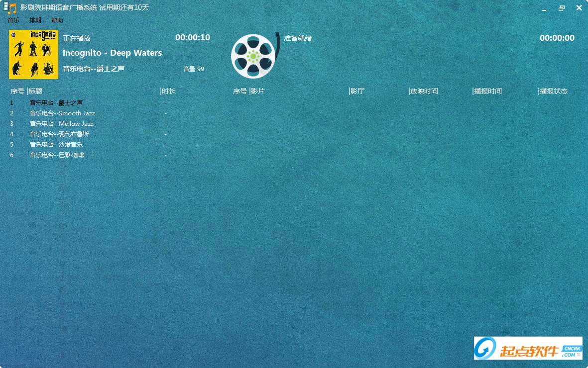Click the song title Incognito - Deep Waters
The image size is (588, 368).
click(x=112, y=53)
